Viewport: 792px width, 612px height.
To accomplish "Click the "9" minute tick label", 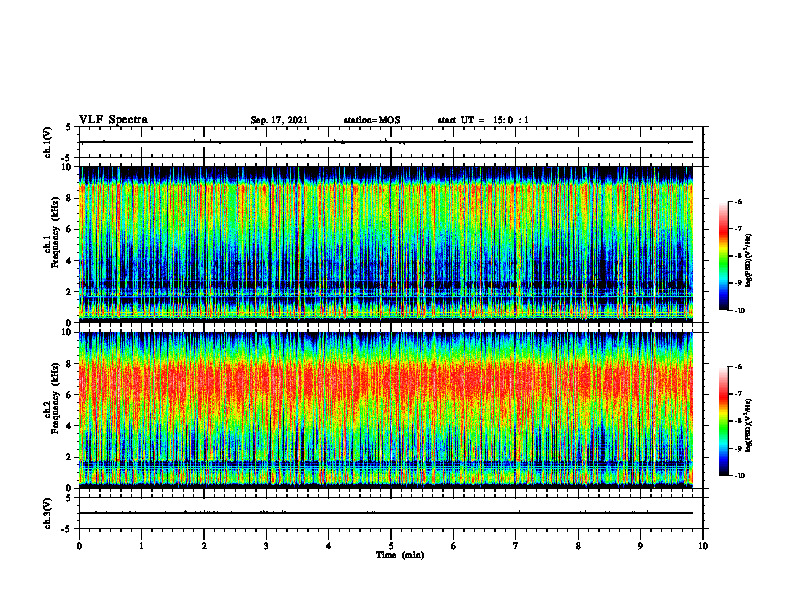I will pyautogui.click(x=640, y=546).
